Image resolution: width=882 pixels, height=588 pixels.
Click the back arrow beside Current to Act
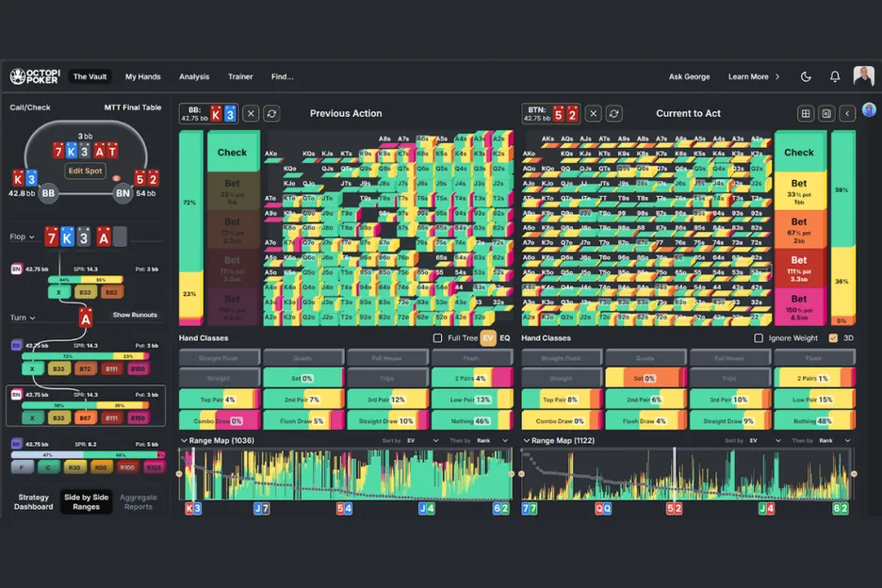[x=847, y=113]
